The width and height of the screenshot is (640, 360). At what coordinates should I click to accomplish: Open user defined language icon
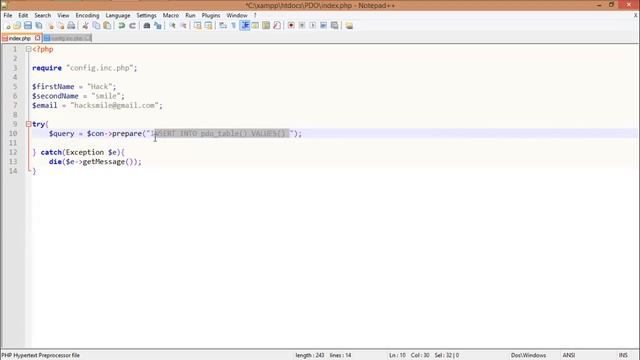pyautogui.click(x=256, y=26)
